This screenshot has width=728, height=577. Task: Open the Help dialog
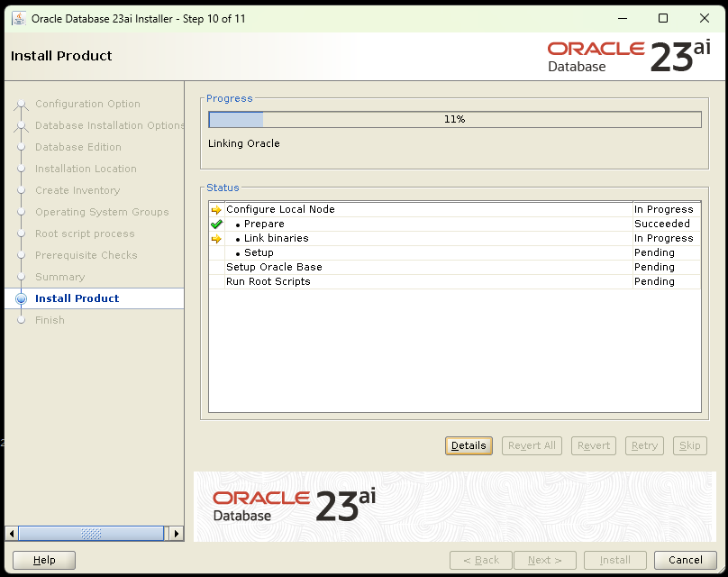pos(43,560)
